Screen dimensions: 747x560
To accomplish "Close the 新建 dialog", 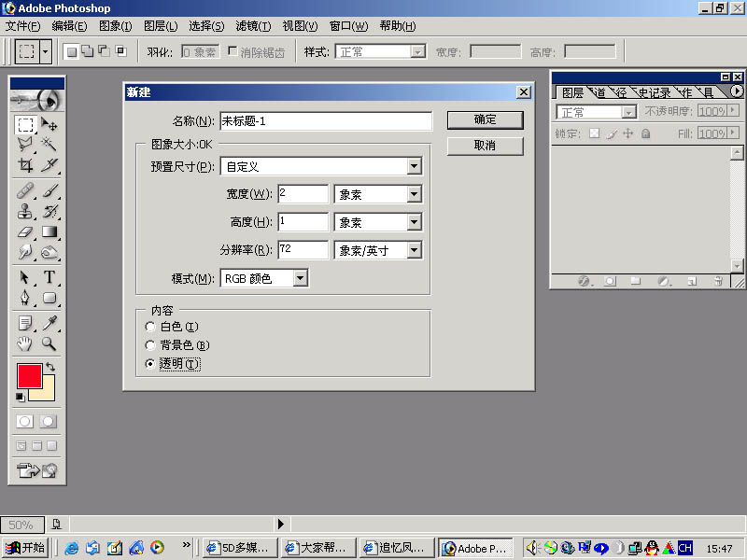I will pyautogui.click(x=524, y=91).
